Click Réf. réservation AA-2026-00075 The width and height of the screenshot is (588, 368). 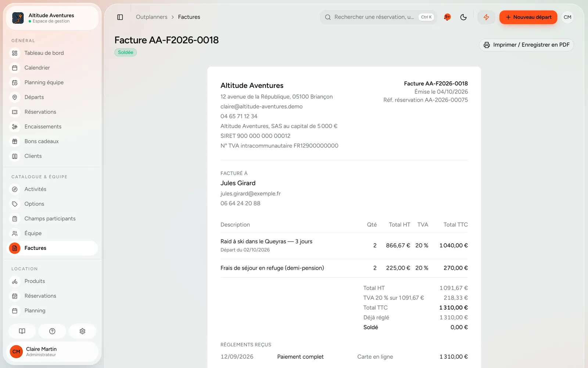coord(426,100)
